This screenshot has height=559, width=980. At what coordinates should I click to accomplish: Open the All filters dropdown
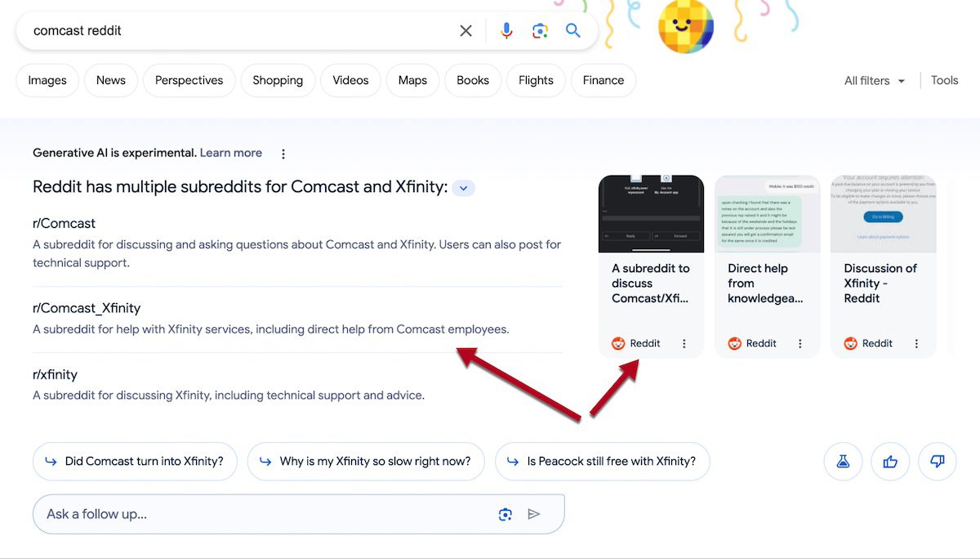click(875, 81)
